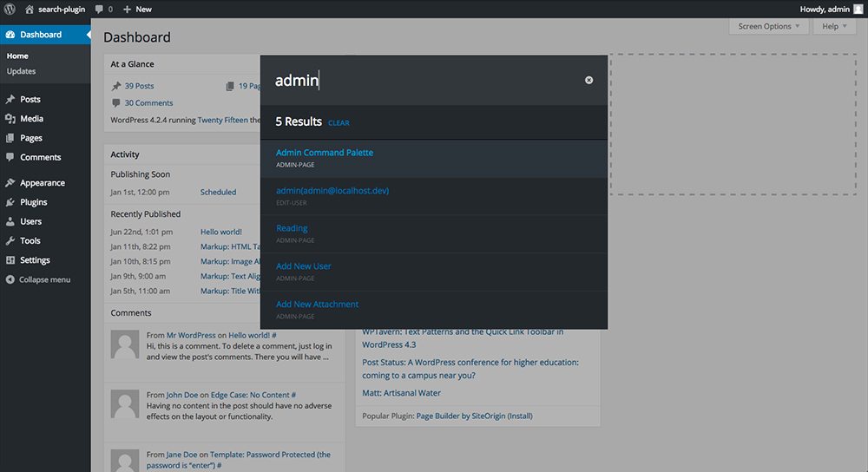This screenshot has height=472, width=868.
Task: Click the WordPress logo icon
Action: 10,9
